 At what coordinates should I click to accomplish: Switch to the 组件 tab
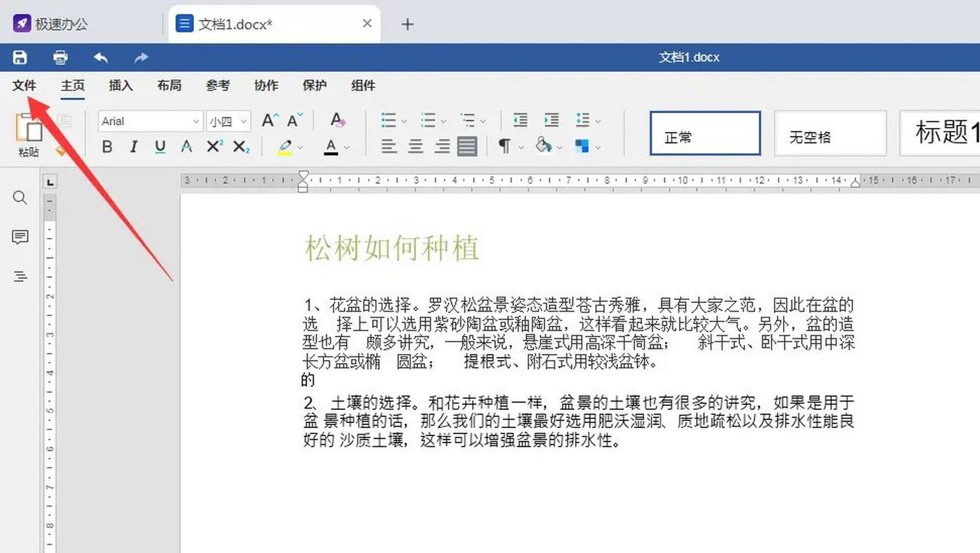tap(363, 86)
